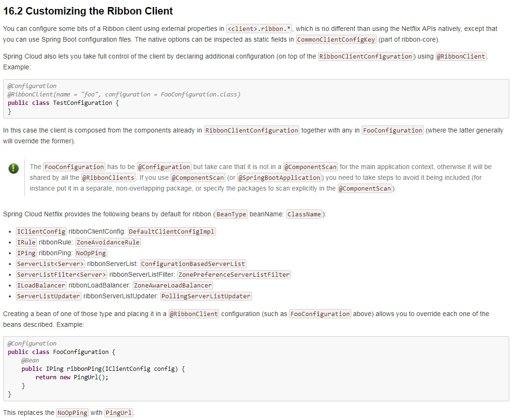
Task: Click the DefaultClientConfigImpl class name
Action: [171, 232]
